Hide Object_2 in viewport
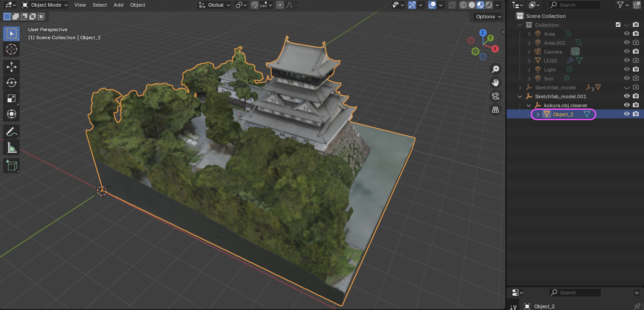 click(x=627, y=114)
